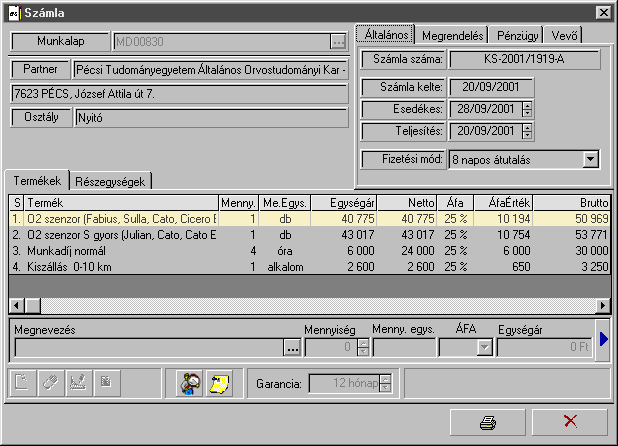
Task: Click the Osztály button
Action: click(x=41, y=117)
